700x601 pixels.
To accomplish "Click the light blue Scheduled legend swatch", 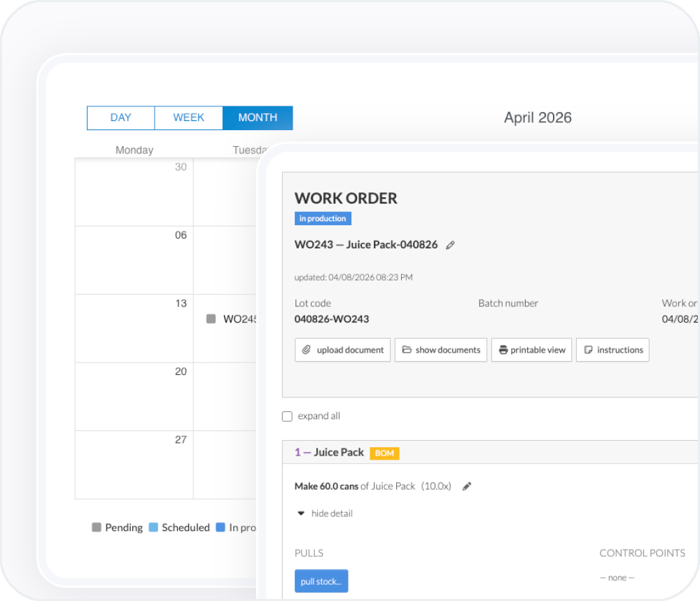I will pos(153,528).
